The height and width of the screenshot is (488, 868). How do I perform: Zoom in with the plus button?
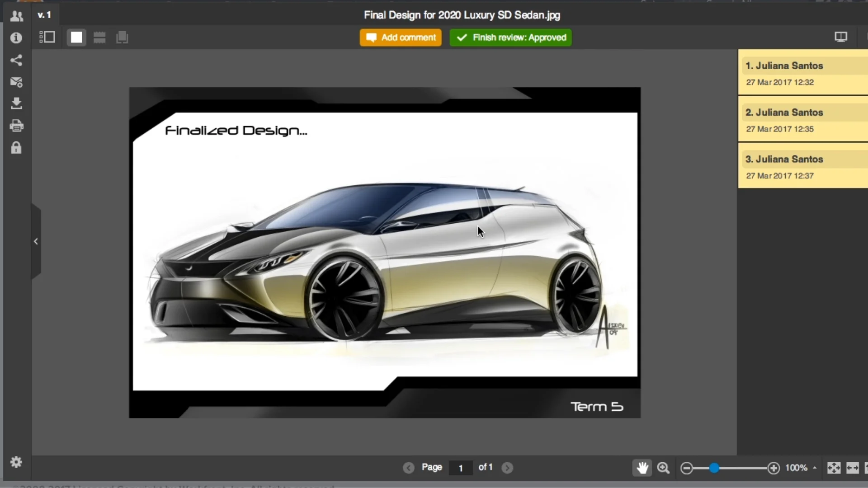point(774,468)
